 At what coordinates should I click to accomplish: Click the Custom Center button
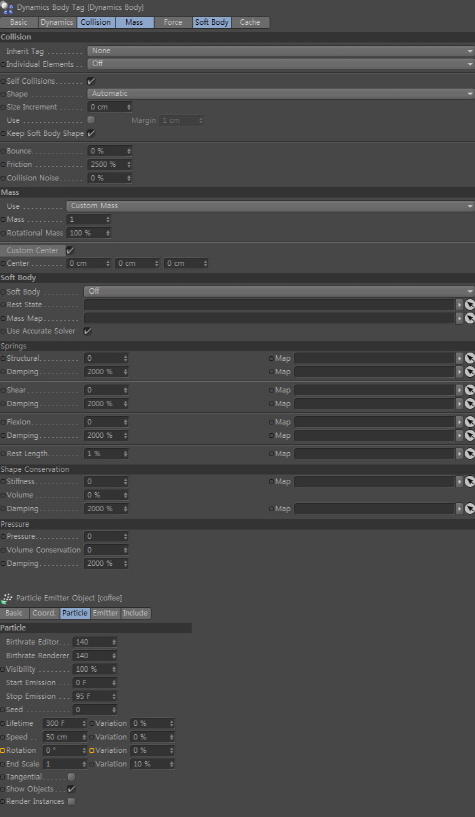33,251
